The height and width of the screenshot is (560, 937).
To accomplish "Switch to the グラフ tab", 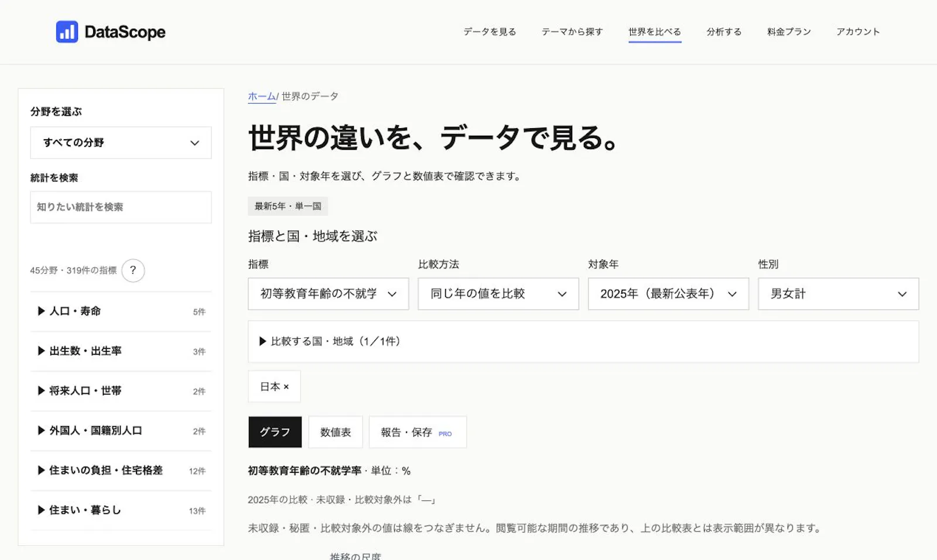I will [275, 432].
